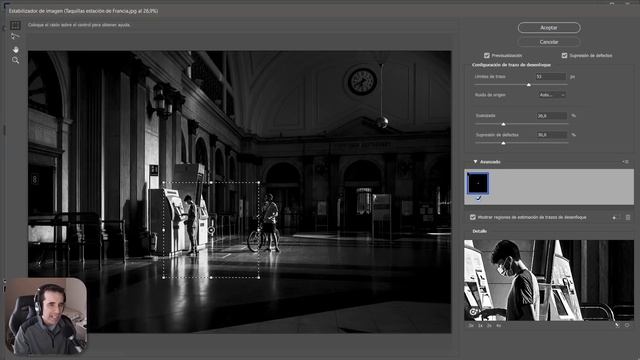This screenshot has width=640, height=360.
Task: Select the blur trace thumbnail in Avanzado
Action: 478,183
